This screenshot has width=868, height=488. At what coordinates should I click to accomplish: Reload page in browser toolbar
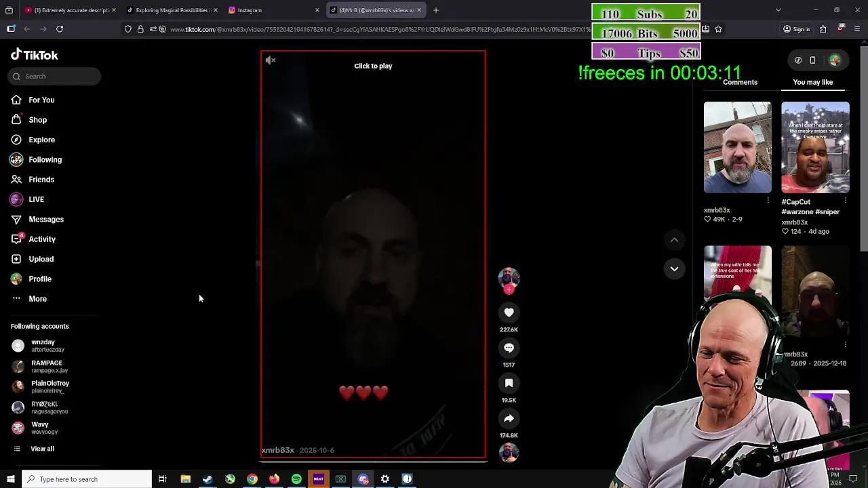click(x=60, y=29)
